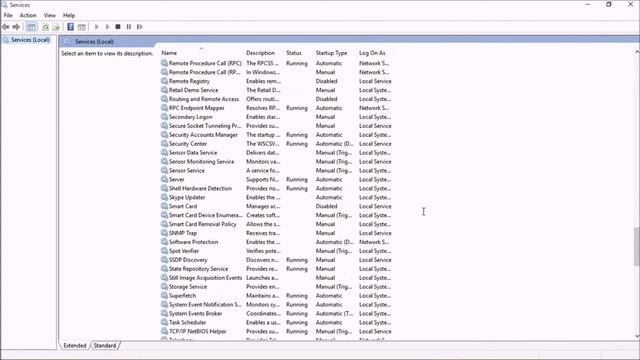Click the gear icon beside SSDP Discovery
This screenshot has width=640, height=360.
(164, 260)
